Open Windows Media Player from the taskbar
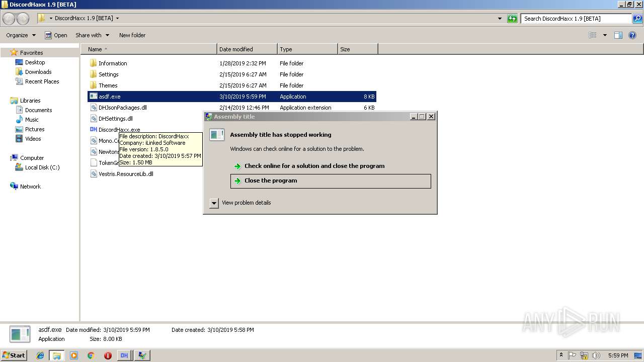The height and width of the screenshot is (362, 644). point(74,355)
